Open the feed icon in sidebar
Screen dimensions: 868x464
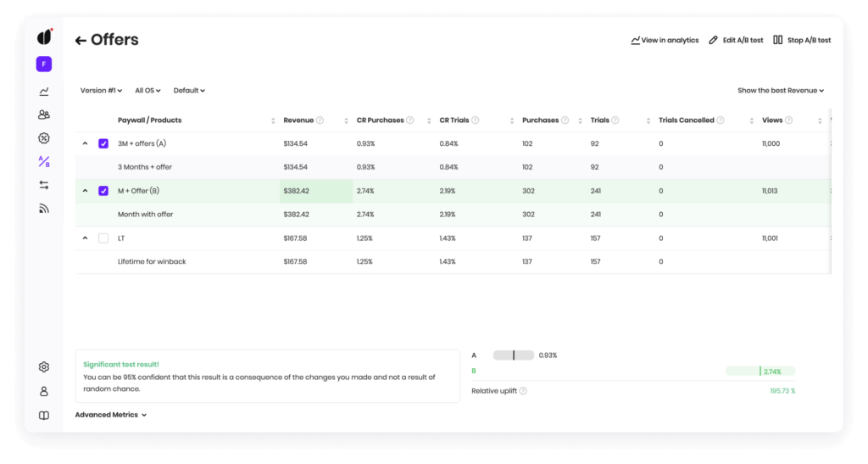[x=44, y=209]
